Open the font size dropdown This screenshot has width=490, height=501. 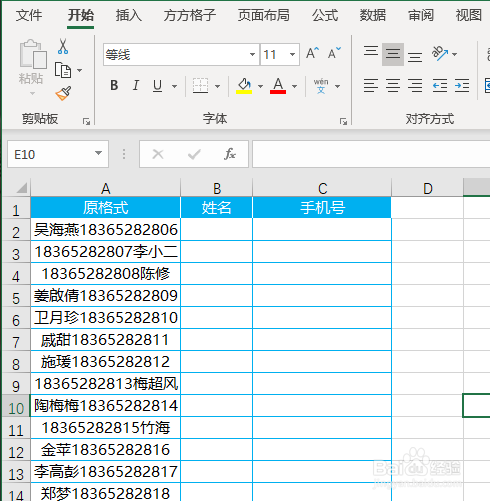292,54
